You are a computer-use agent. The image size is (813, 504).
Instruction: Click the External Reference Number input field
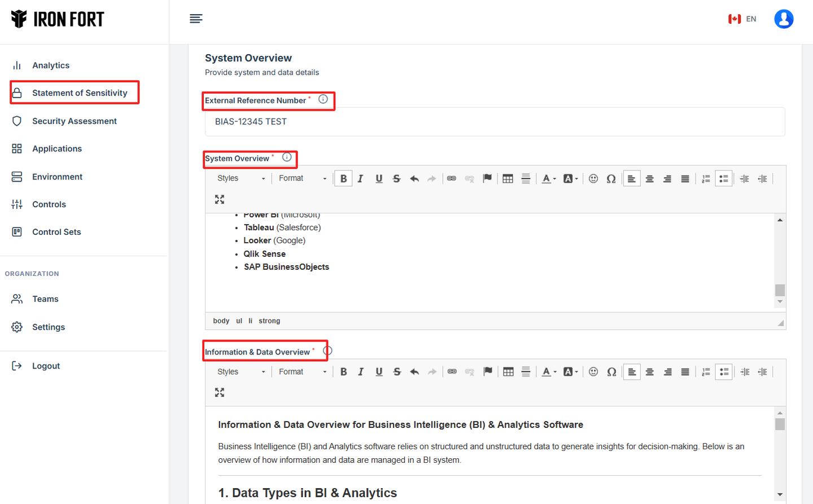[x=495, y=122]
